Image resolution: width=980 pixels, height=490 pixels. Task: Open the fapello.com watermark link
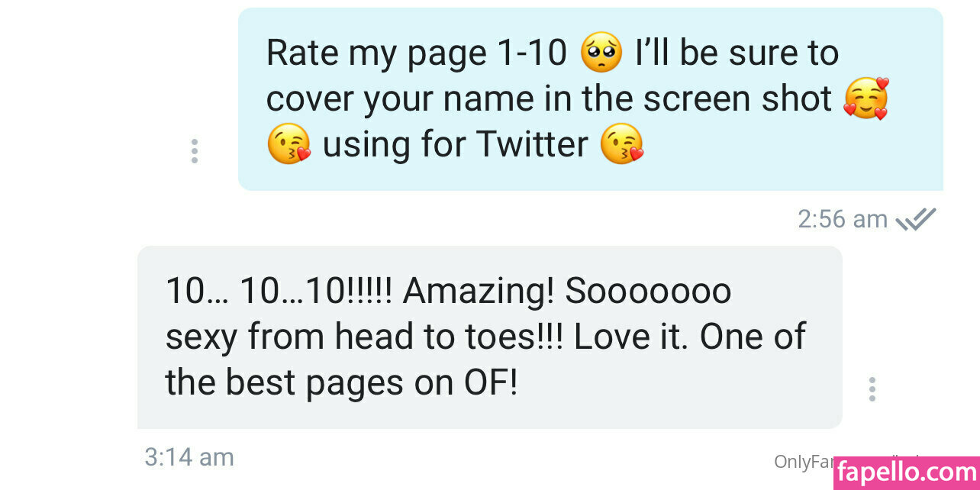[906, 473]
